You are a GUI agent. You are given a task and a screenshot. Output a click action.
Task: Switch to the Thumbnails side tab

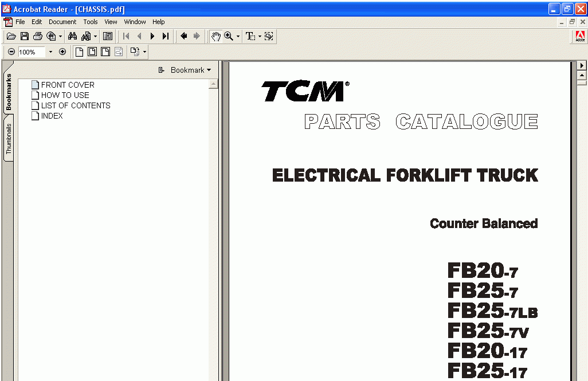point(8,139)
